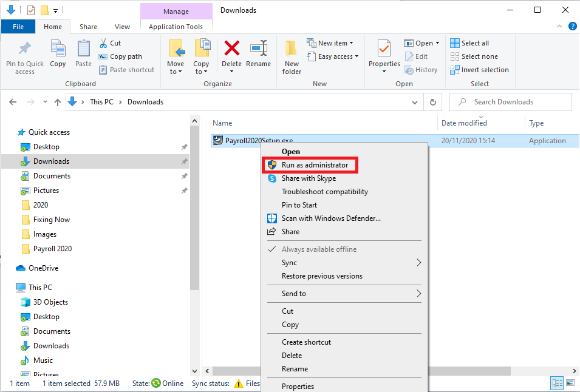580x392 pixels.
Task: Select Quick access in navigation pane
Action: click(49, 132)
